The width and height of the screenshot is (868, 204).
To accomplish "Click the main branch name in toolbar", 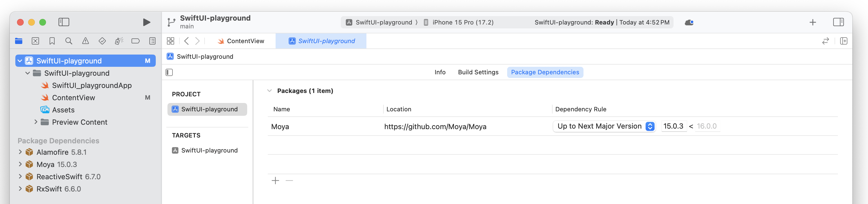I will pos(187,26).
